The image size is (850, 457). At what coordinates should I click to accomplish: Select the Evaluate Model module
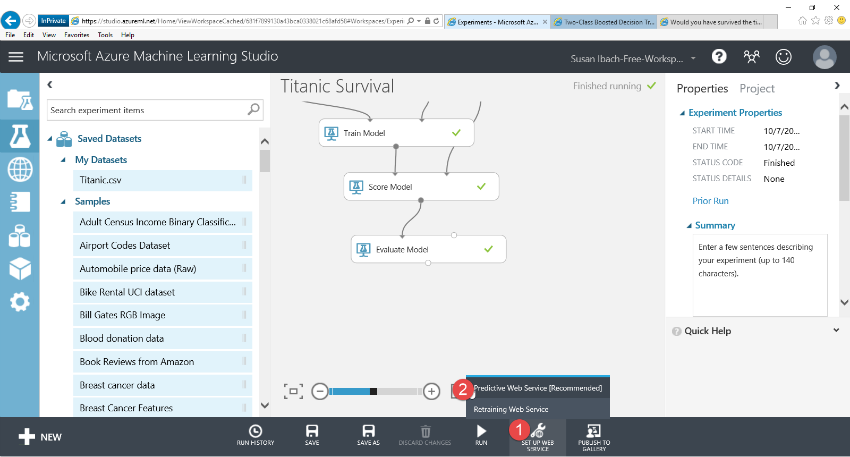[x=429, y=249]
